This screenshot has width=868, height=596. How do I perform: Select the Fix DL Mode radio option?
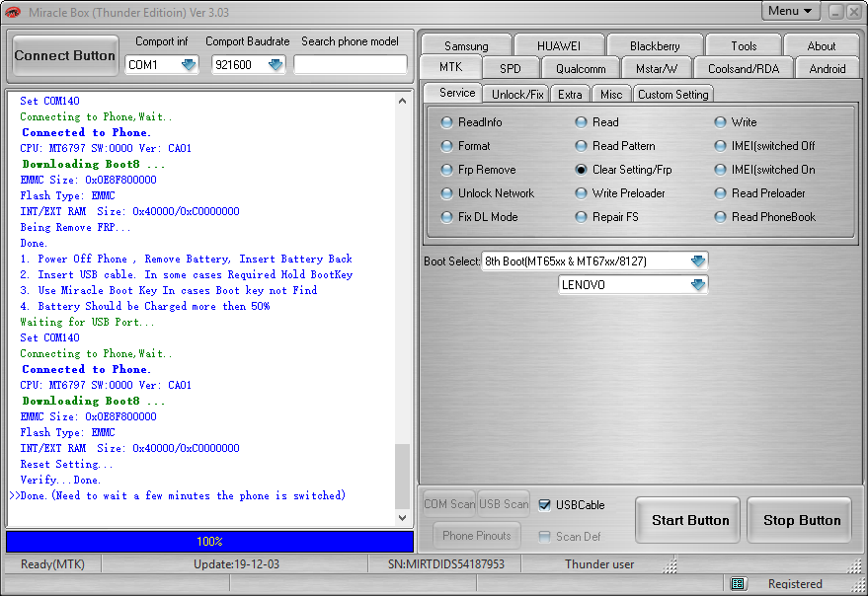coord(446,217)
